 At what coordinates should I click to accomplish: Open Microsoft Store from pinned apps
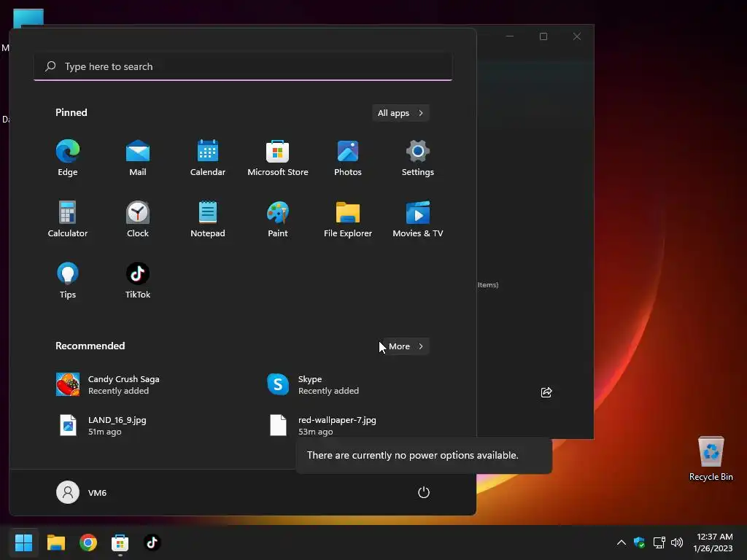pyautogui.click(x=278, y=158)
